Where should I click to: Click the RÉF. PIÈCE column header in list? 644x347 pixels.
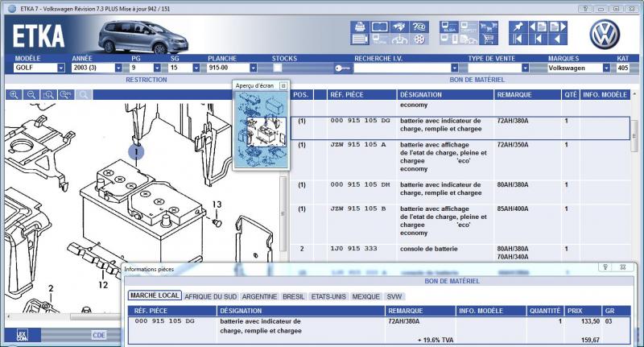[361, 95]
